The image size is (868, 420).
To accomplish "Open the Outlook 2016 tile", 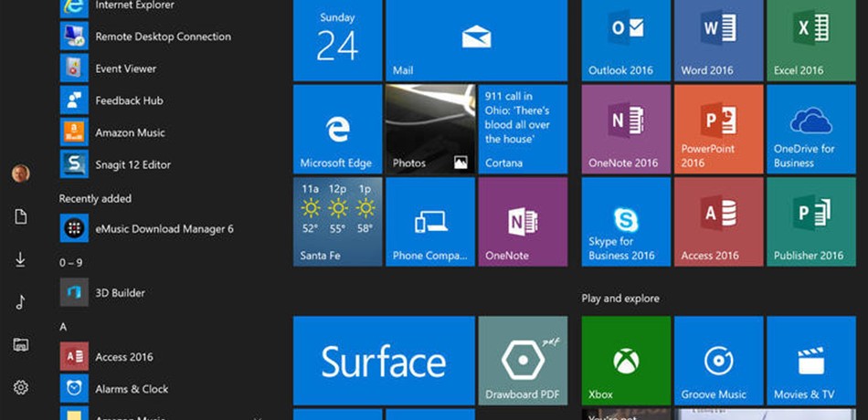I will (x=626, y=40).
